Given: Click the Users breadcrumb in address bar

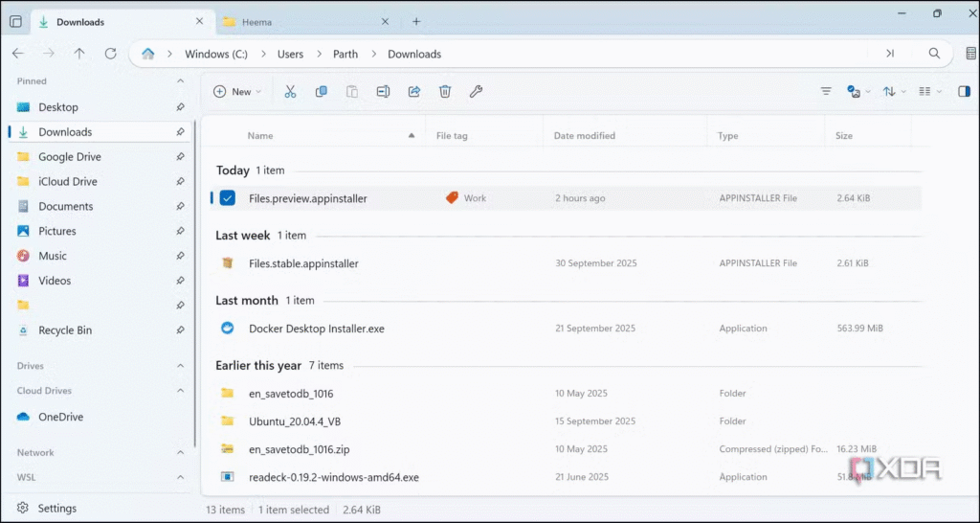Looking at the screenshot, I should (x=290, y=55).
